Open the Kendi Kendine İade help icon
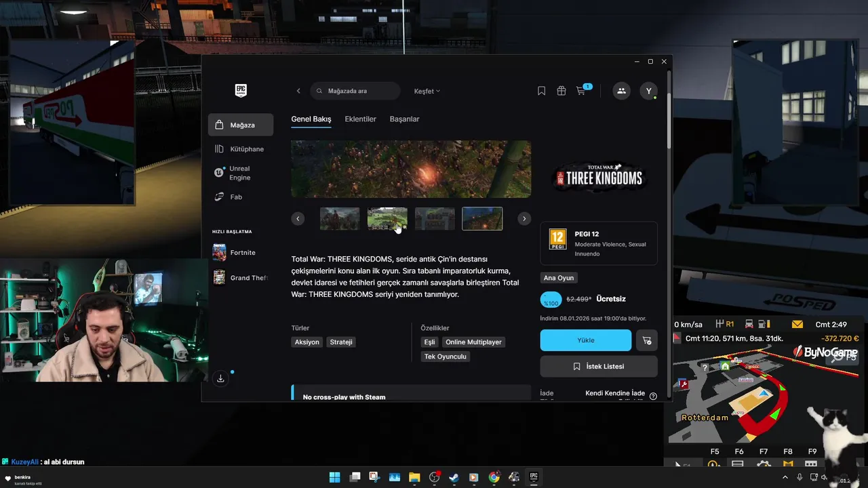The image size is (868, 488). pyautogui.click(x=653, y=396)
